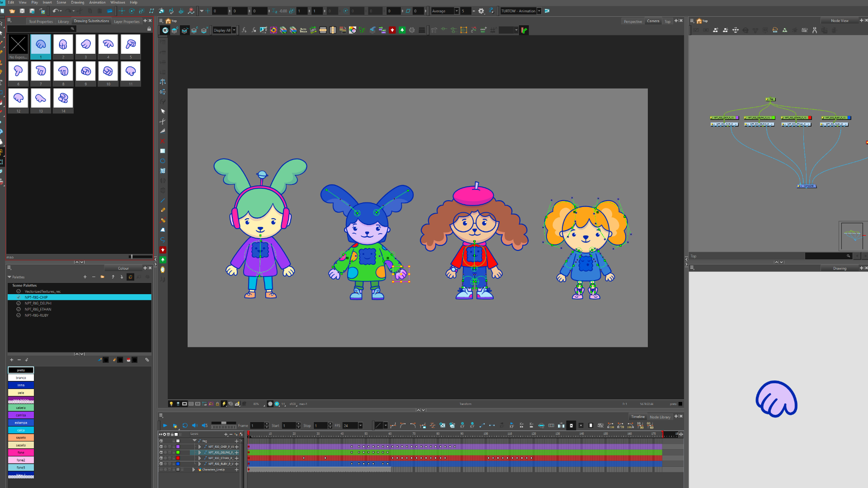Toggle check on NPT_RIG_ETHAN palette

click(19, 310)
